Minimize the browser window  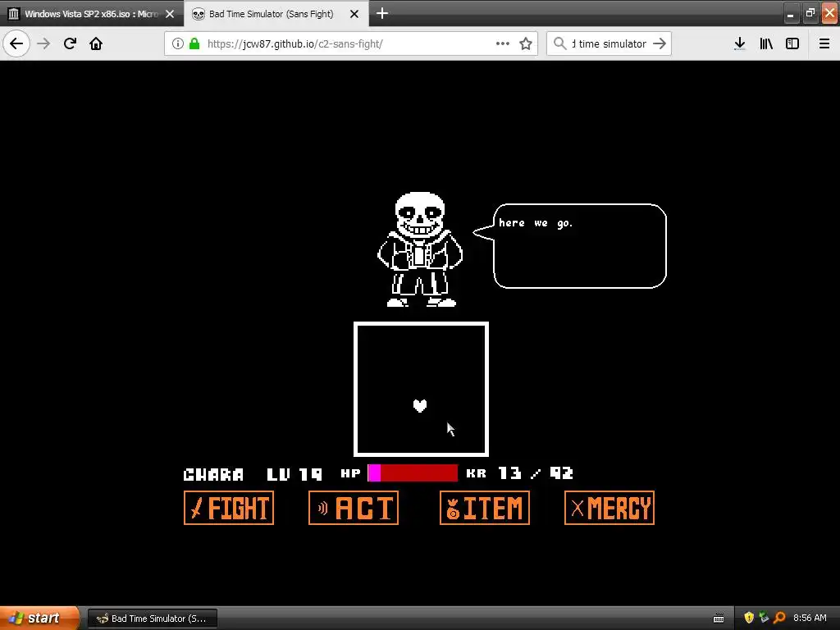(x=791, y=14)
